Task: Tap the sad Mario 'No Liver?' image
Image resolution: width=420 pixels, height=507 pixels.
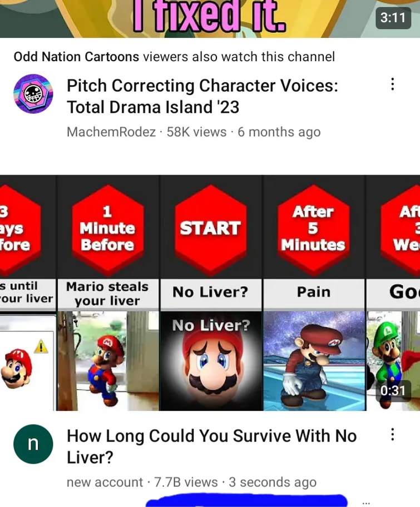Action: [211, 361]
